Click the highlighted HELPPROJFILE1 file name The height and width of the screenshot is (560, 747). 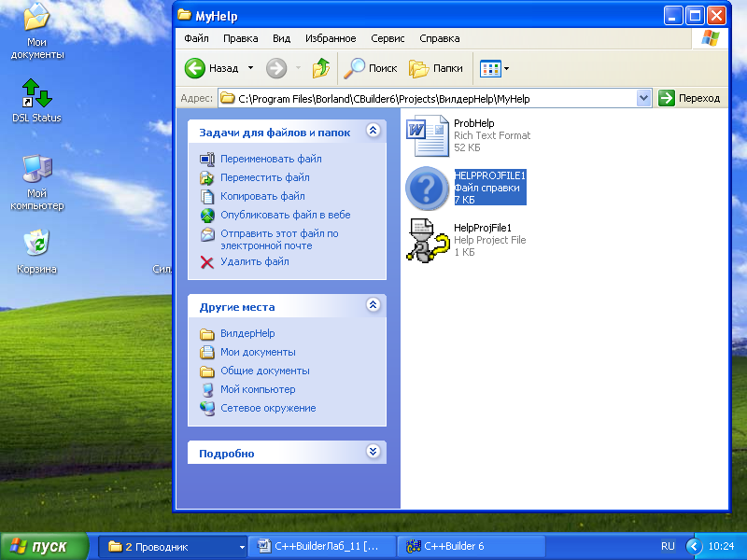[x=489, y=175]
